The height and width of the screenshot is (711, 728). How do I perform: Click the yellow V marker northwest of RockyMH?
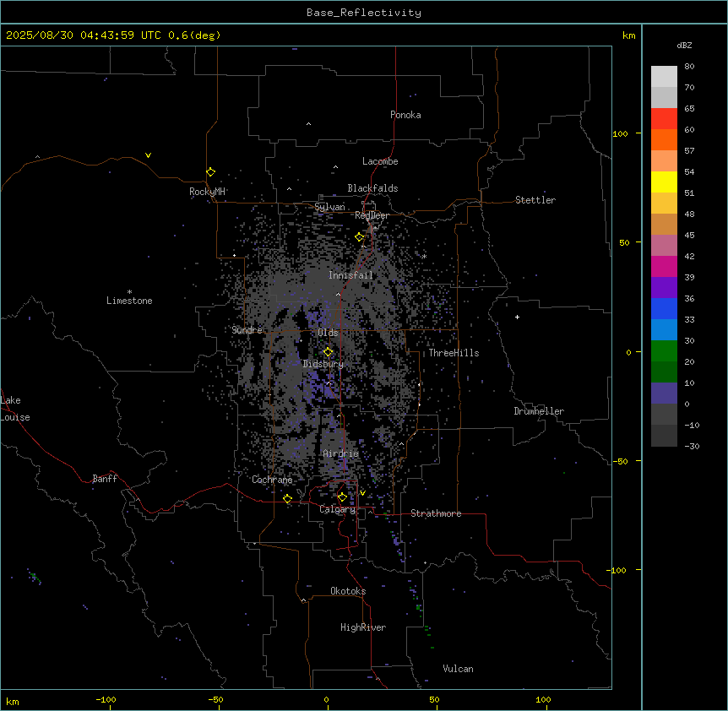pyautogui.click(x=148, y=155)
